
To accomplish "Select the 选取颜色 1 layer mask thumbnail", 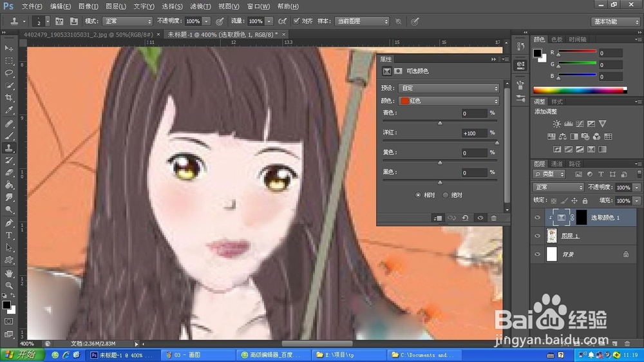I will 581,218.
